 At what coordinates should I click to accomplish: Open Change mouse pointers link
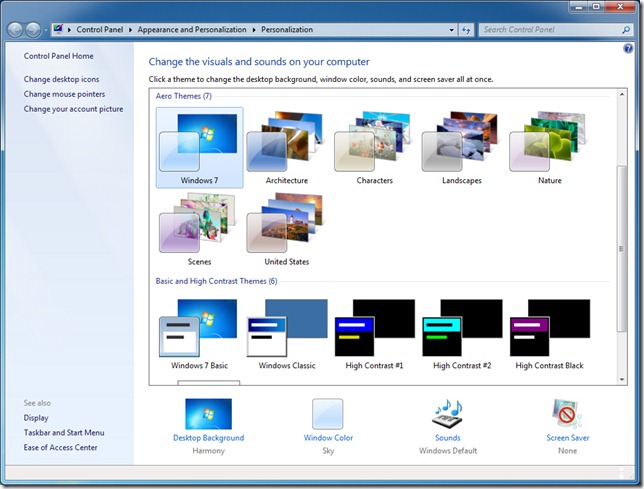point(64,94)
